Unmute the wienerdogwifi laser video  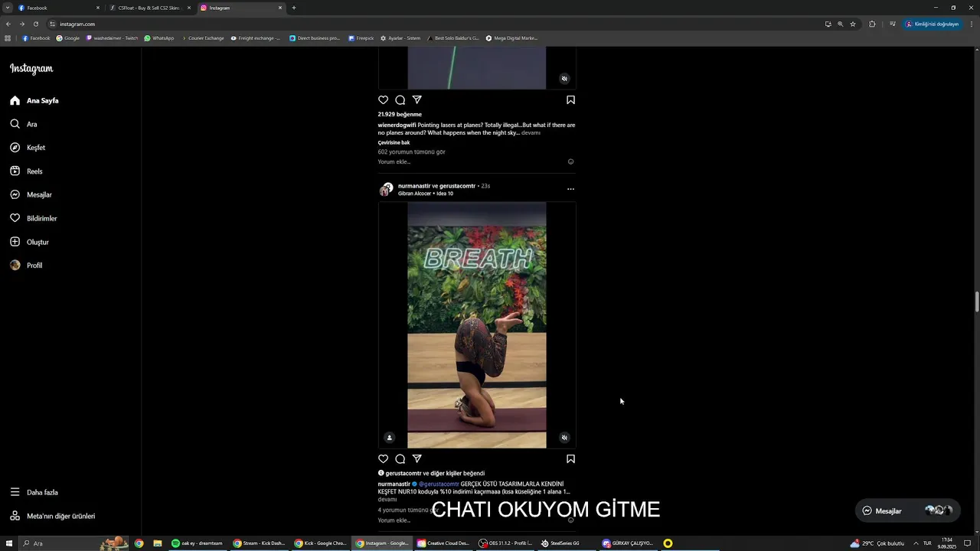(564, 79)
